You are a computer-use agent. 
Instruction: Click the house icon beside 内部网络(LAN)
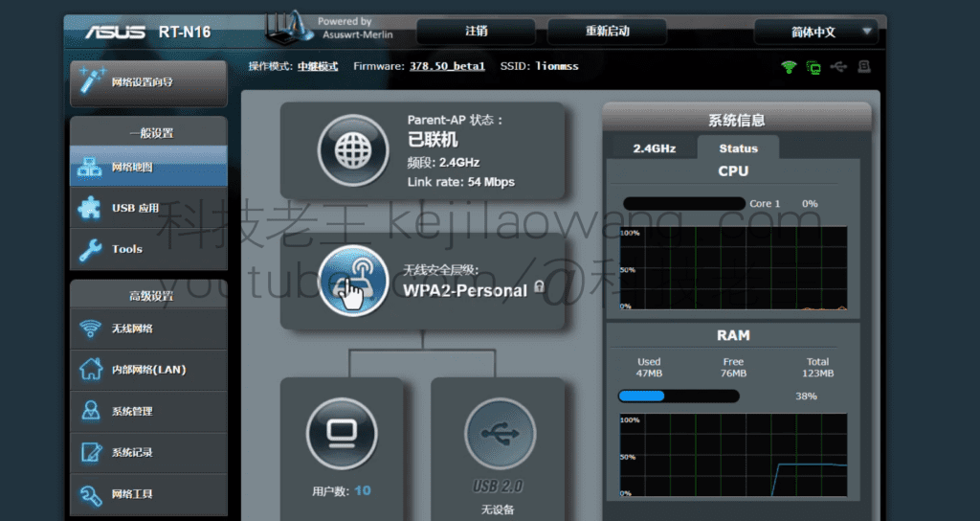91,369
